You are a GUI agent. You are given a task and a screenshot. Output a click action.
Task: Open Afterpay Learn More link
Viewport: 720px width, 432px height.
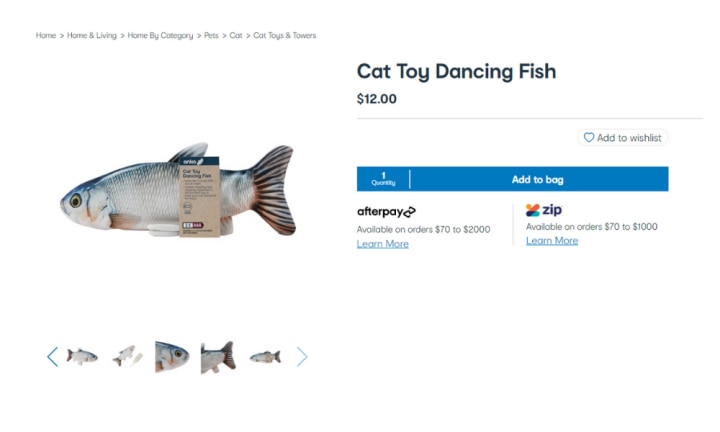[382, 244]
